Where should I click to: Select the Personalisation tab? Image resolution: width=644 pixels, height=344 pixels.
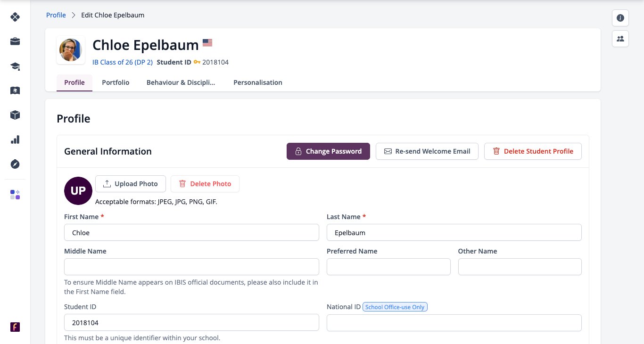point(258,82)
